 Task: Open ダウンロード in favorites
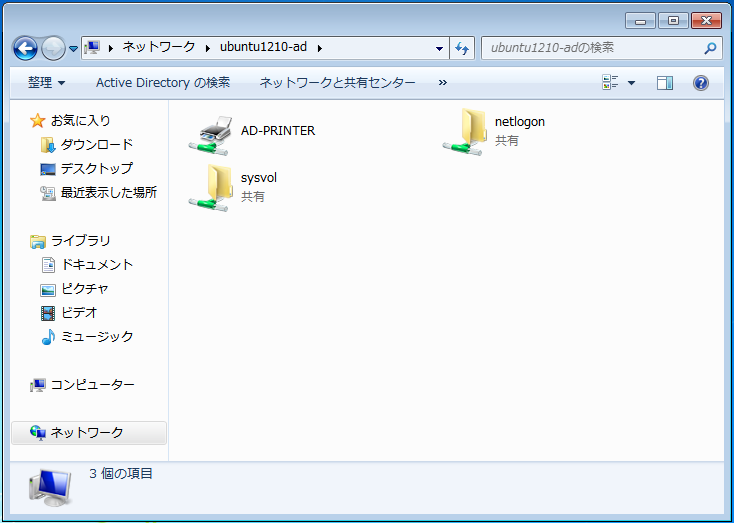[x=97, y=145]
